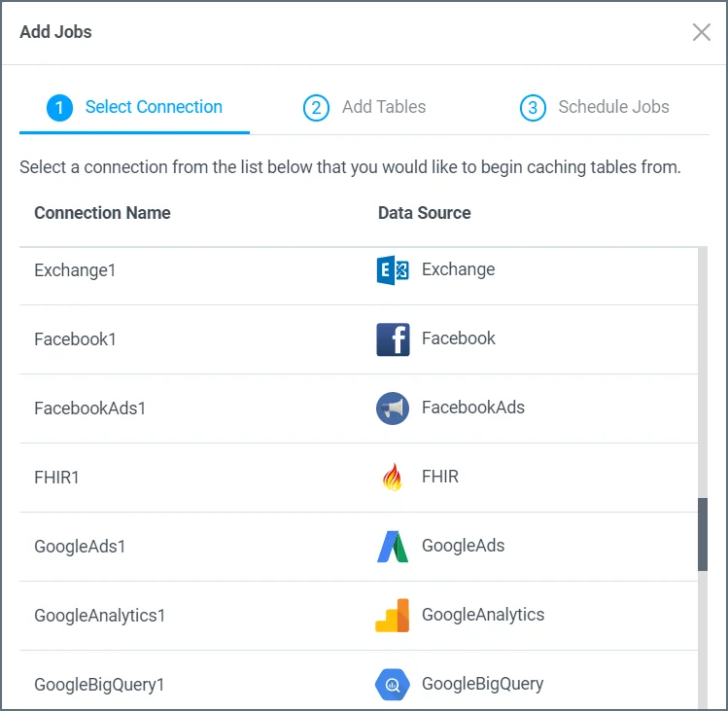
Task: Select the Facebook1 connection
Action: pos(359,339)
